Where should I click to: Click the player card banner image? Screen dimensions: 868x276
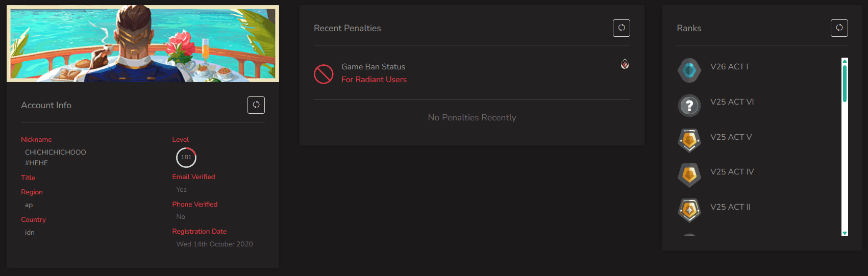pyautogui.click(x=143, y=43)
